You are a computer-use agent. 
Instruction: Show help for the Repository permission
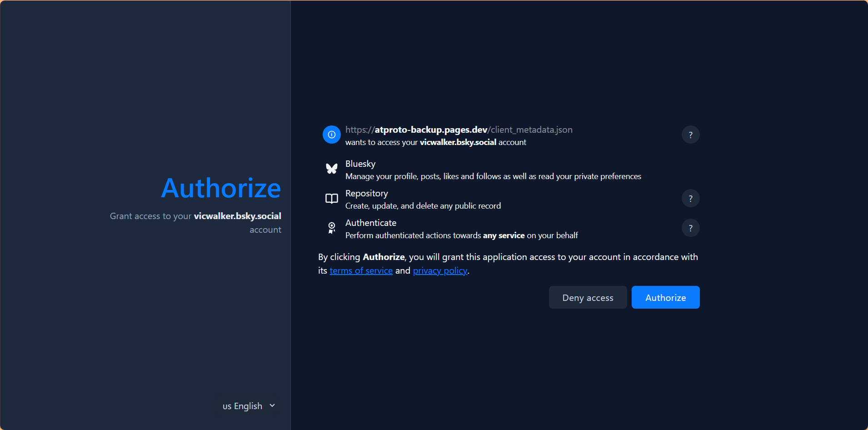(690, 198)
